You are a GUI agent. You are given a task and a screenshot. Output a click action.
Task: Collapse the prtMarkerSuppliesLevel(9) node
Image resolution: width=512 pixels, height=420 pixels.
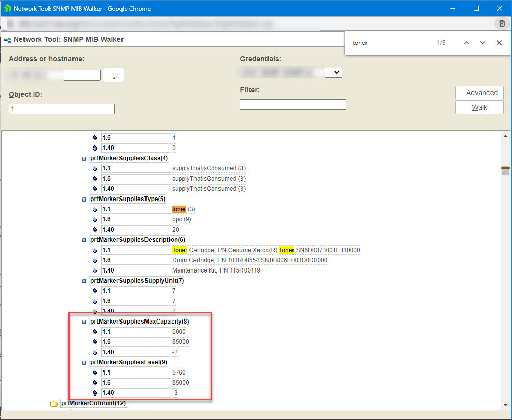tap(84, 363)
